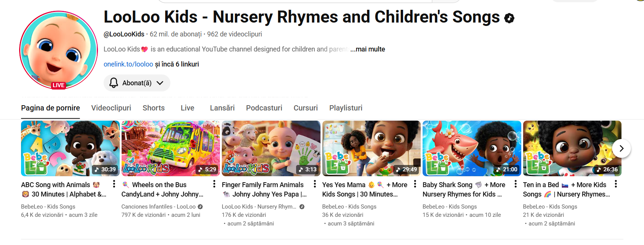Open more options for ABC Song video
644x245 pixels.
click(114, 184)
